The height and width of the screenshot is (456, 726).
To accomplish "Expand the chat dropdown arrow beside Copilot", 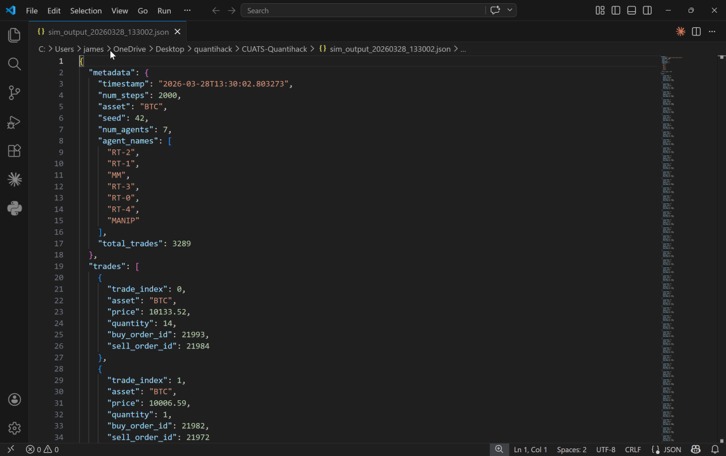I will click(510, 10).
